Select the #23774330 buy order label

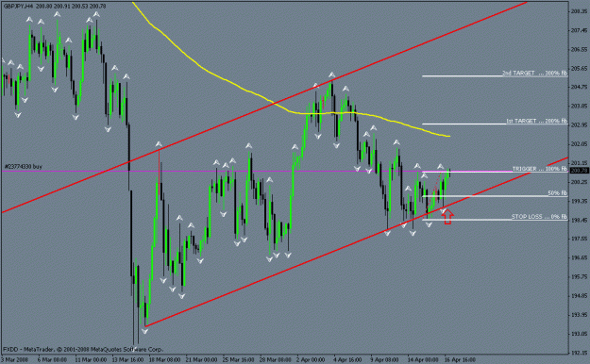coord(23,167)
